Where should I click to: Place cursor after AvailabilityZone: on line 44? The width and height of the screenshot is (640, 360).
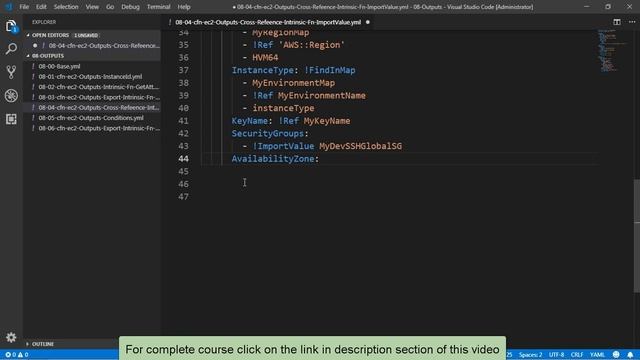pos(320,159)
